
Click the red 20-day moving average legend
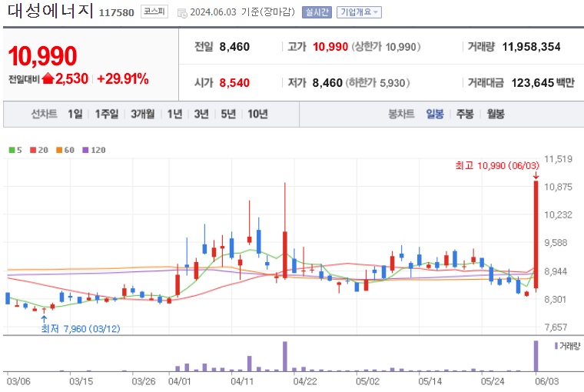39,150
